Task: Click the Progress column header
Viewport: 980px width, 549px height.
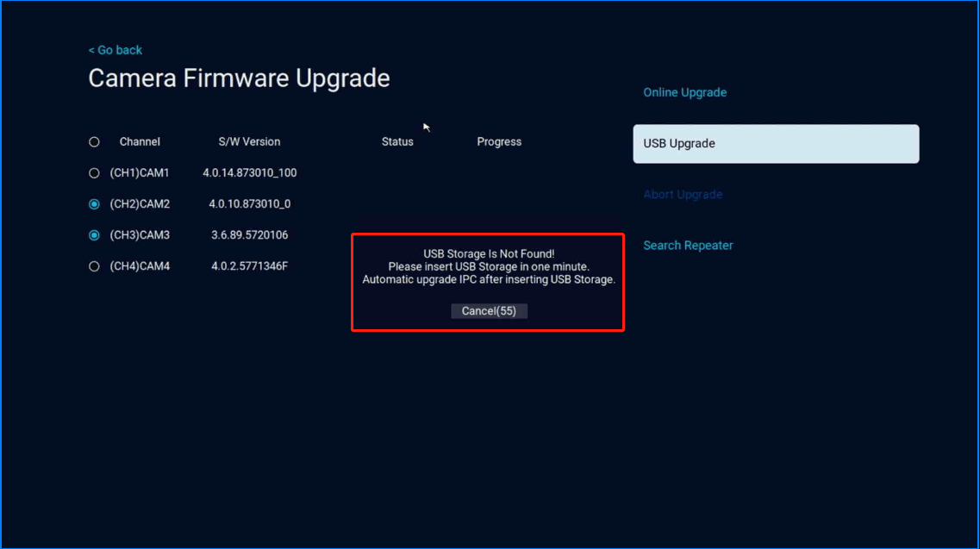Action: point(499,142)
